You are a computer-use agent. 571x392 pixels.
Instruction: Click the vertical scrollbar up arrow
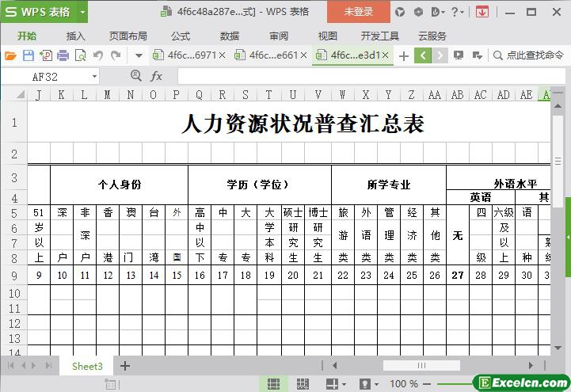point(558,105)
